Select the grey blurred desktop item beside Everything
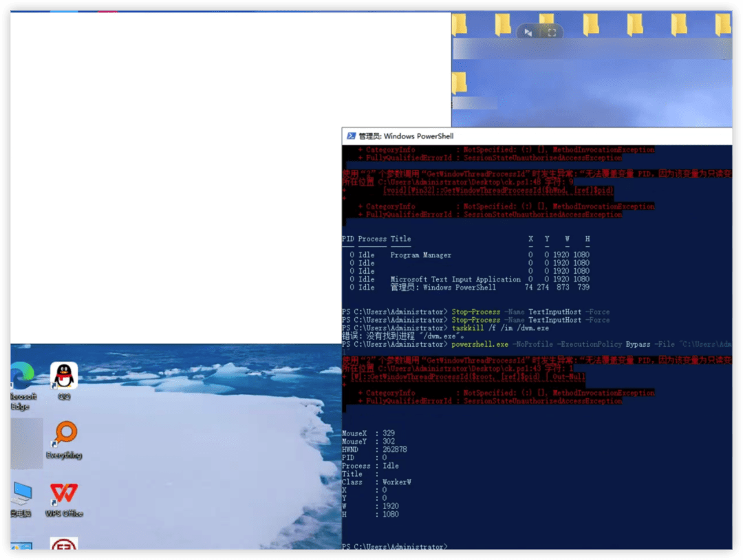 coord(27,443)
